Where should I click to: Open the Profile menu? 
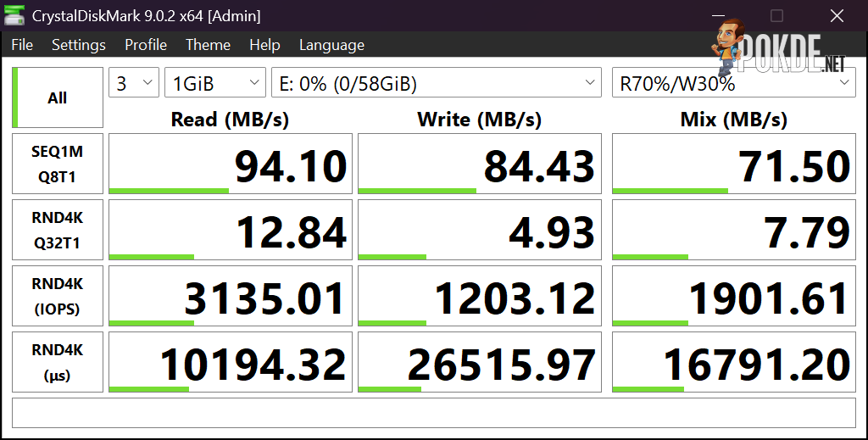tap(146, 45)
